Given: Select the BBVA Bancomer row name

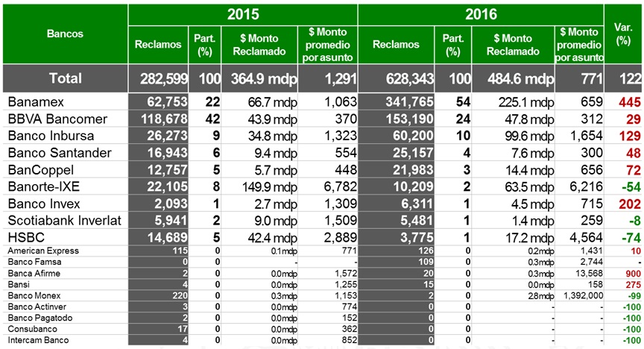Looking at the screenshot, I should [x=57, y=119].
